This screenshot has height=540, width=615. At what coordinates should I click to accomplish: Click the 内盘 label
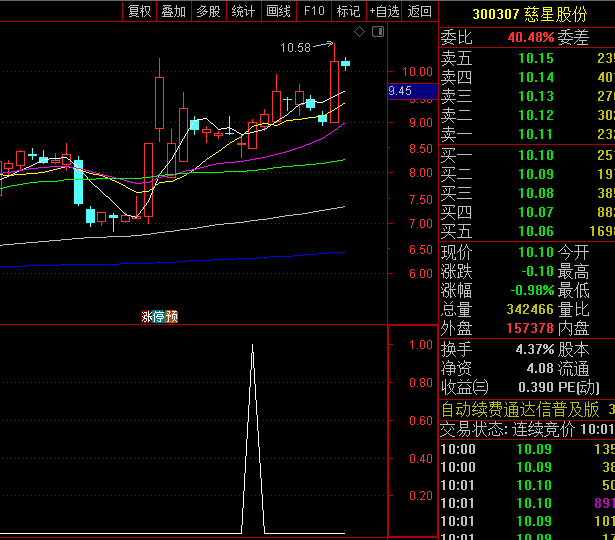click(x=573, y=328)
